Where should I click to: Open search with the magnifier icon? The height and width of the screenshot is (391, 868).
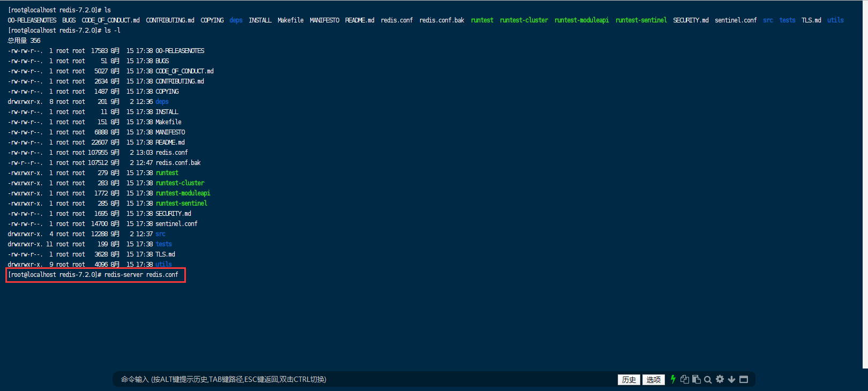(x=708, y=379)
